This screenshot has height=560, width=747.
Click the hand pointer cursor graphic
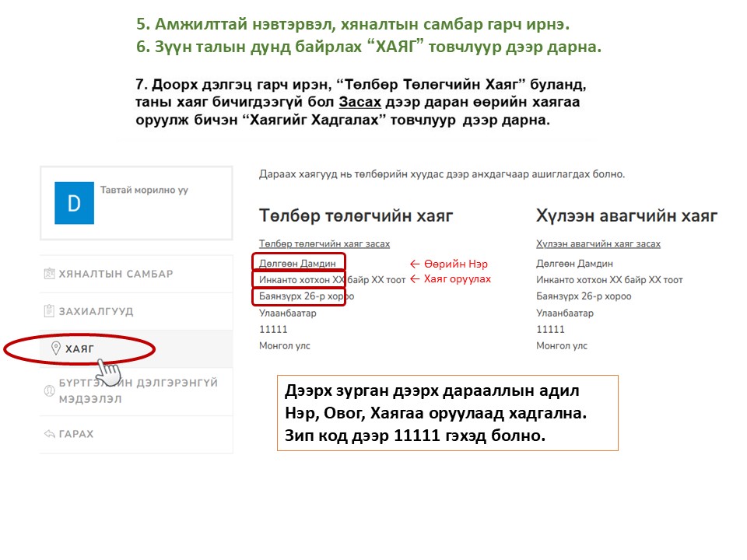(x=110, y=371)
